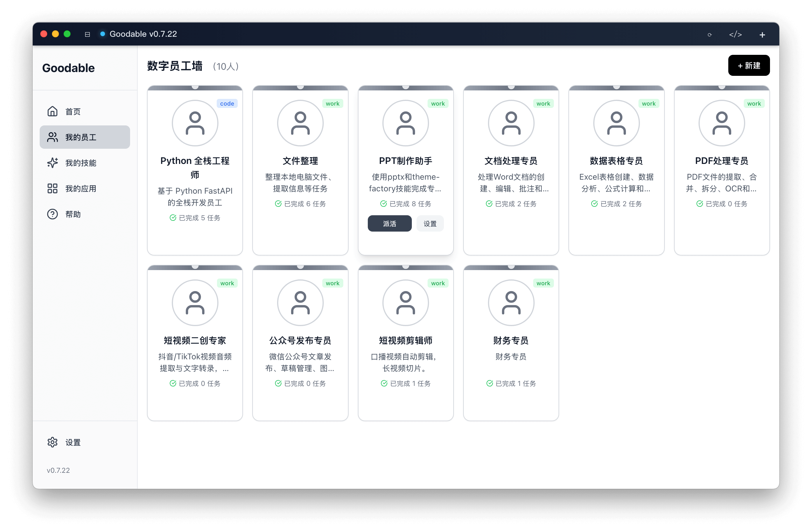
Task: Select the 我的员工 menu item
Action: 85,137
